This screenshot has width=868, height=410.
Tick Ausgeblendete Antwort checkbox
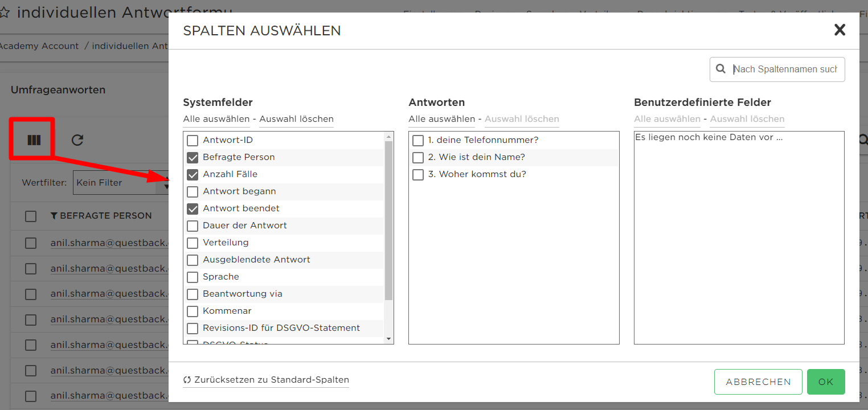coord(193,260)
